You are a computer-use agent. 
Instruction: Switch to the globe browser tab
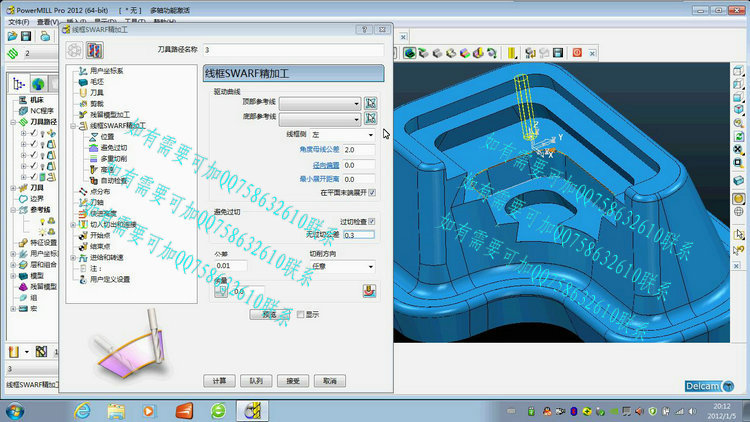pyautogui.click(x=38, y=84)
